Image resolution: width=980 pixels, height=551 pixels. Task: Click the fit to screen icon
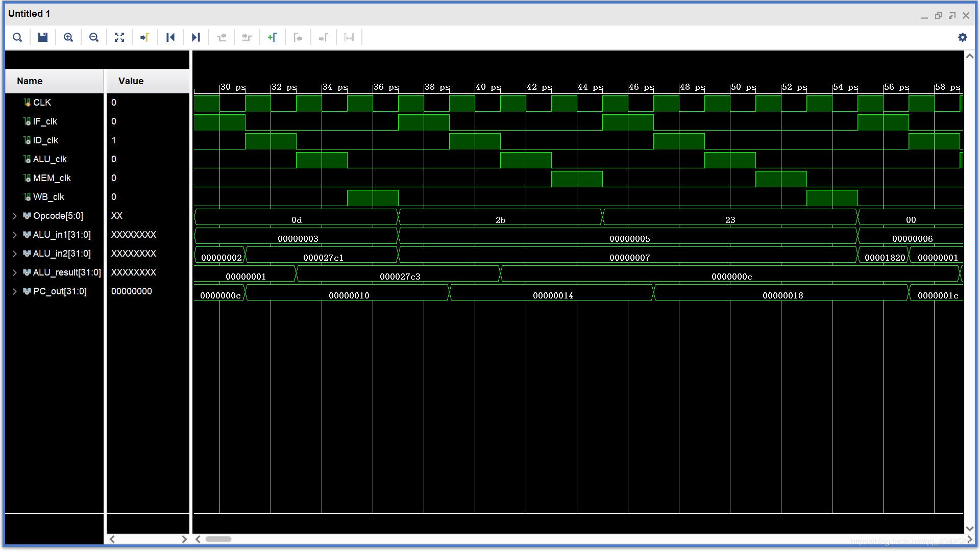tap(120, 37)
